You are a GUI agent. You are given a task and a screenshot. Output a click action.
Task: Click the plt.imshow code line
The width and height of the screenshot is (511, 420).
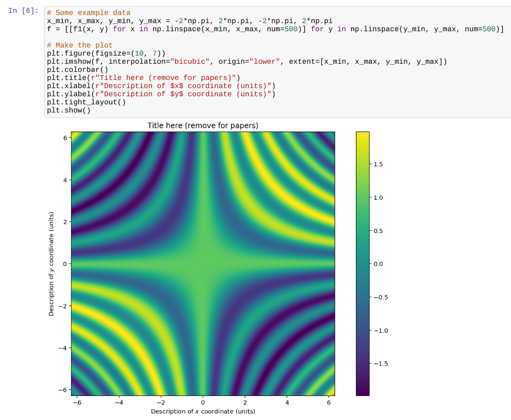click(247, 62)
